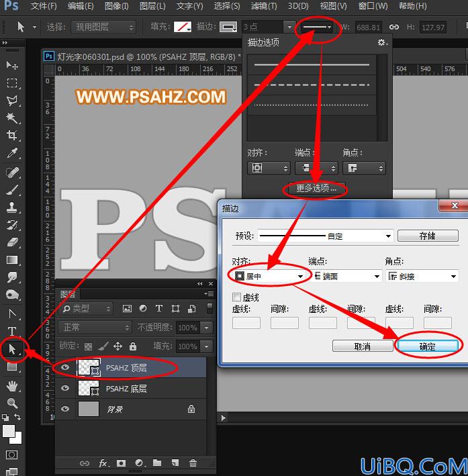
Task: Select the Brush tool
Action: pos(12,190)
